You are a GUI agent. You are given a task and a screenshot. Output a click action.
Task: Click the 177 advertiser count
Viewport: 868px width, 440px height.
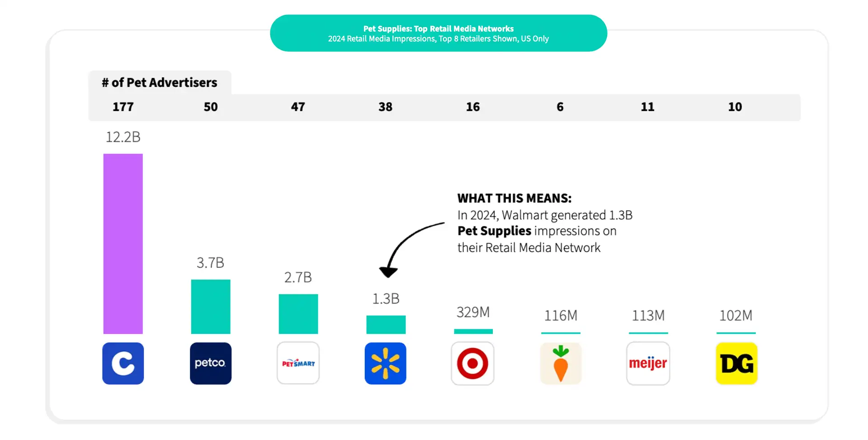(x=123, y=107)
